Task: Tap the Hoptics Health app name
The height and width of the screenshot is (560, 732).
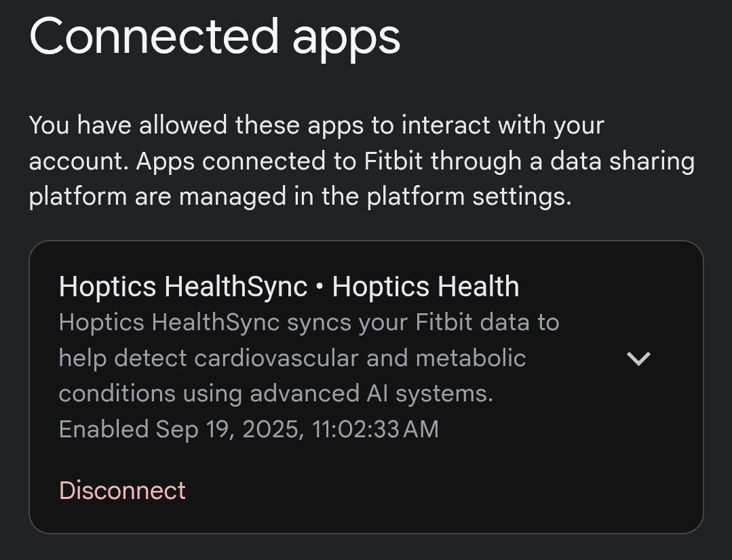Action: 427,286
